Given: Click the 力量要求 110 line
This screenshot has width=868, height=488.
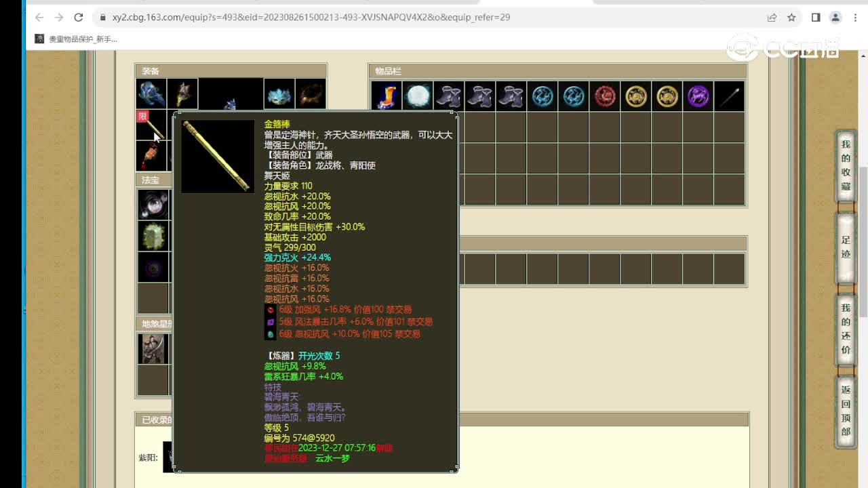Looking at the screenshot, I should click(x=288, y=186).
